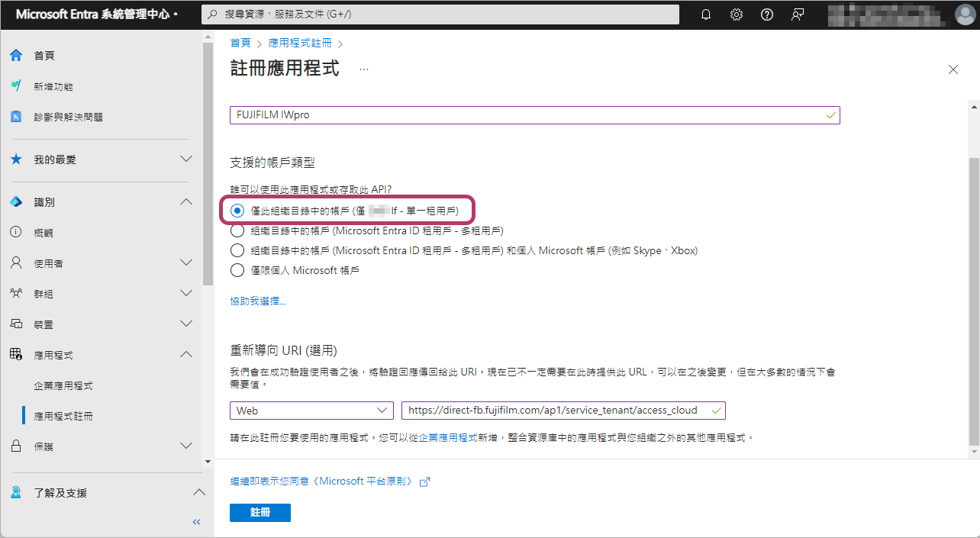The width and height of the screenshot is (980, 538).
Task: Collapse the 應用程式 submenu chevron
Action: click(185, 355)
